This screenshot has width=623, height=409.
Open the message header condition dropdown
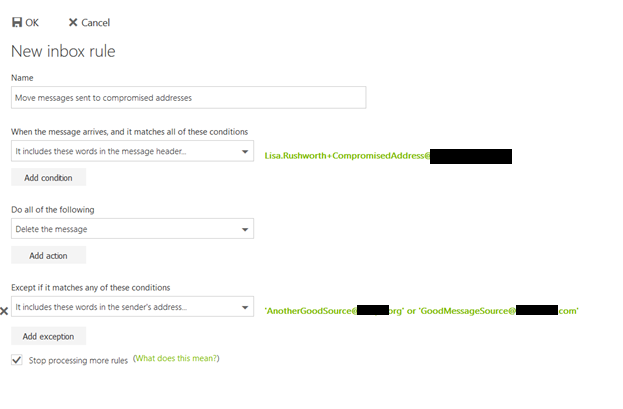coord(132,150)
